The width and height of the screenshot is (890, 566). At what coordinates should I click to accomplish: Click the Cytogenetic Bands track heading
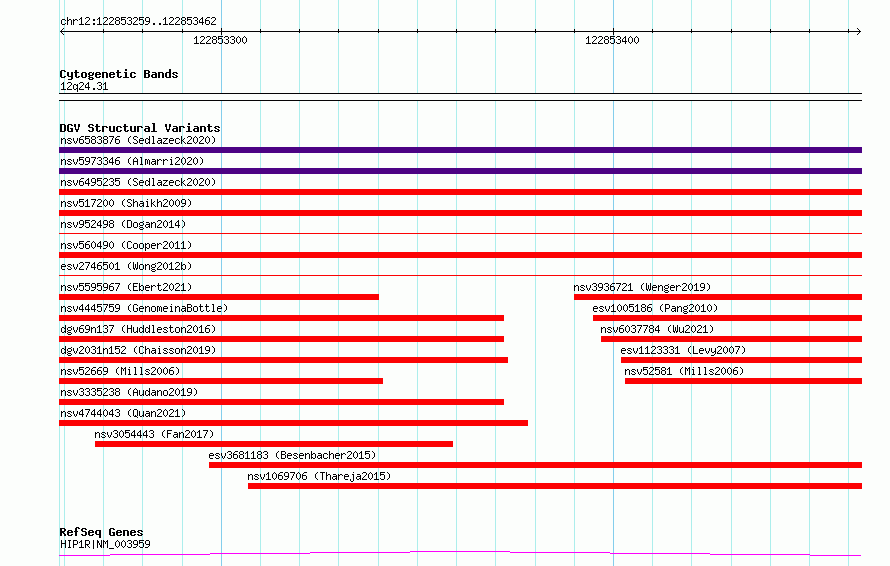point(119,74)
